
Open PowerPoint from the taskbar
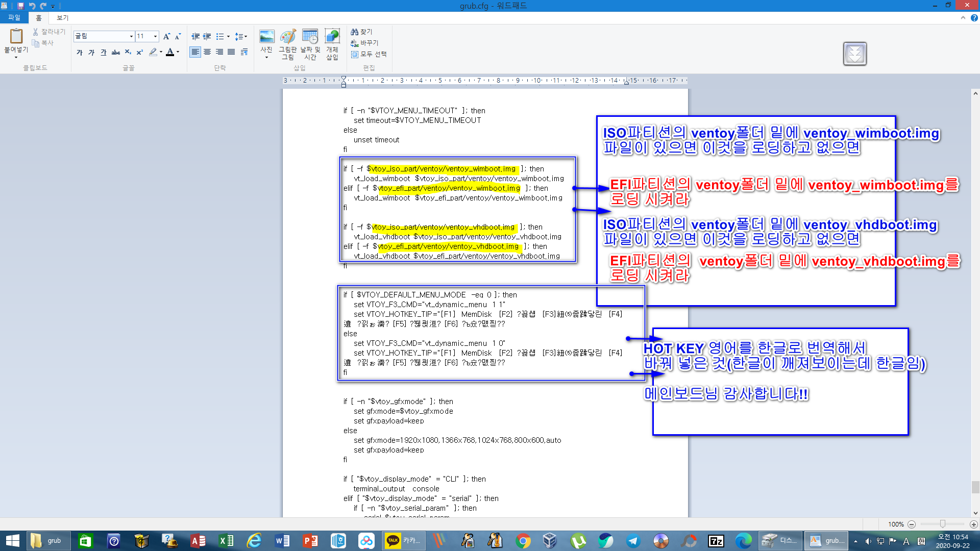coord(310,541)
